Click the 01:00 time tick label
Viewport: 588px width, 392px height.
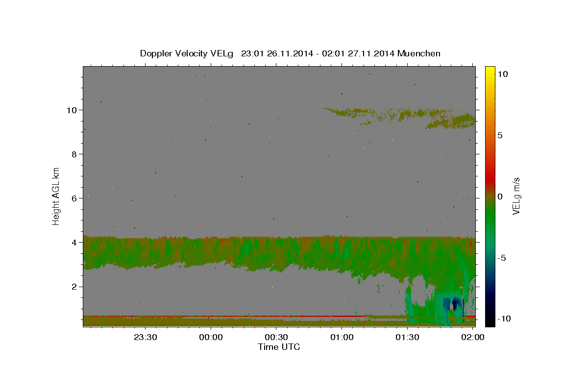342,337
